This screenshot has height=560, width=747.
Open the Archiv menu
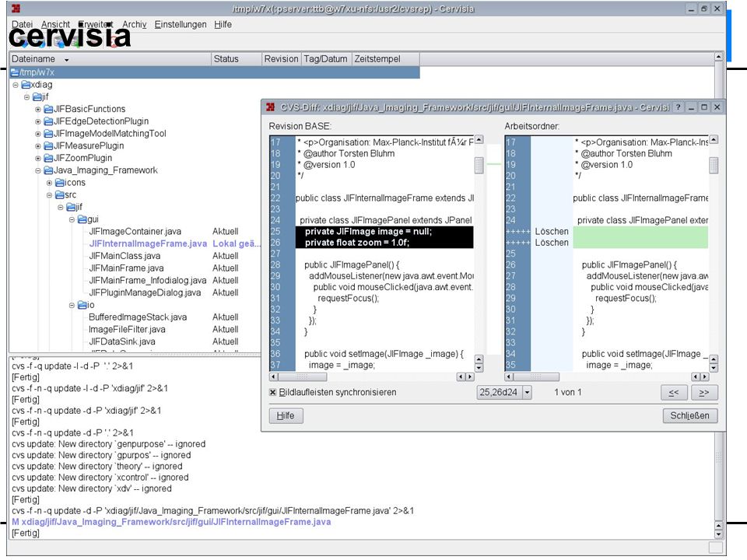coord(135,24)
